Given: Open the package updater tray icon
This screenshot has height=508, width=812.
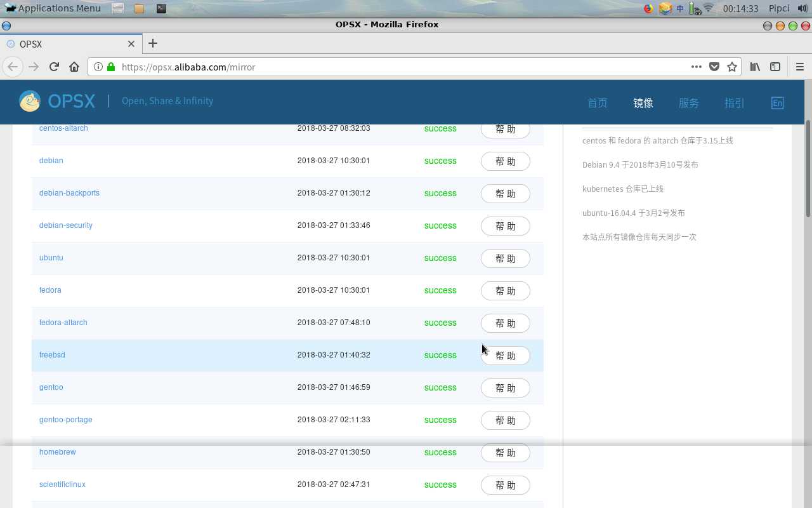Looking at the screenshot, I should point(665,8).
